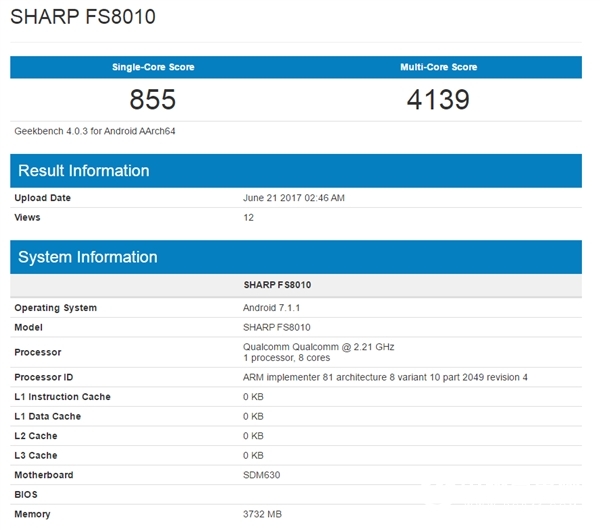Click the single-core score value 855
Viewport: 600px width, 530px height.
(153, 99)
